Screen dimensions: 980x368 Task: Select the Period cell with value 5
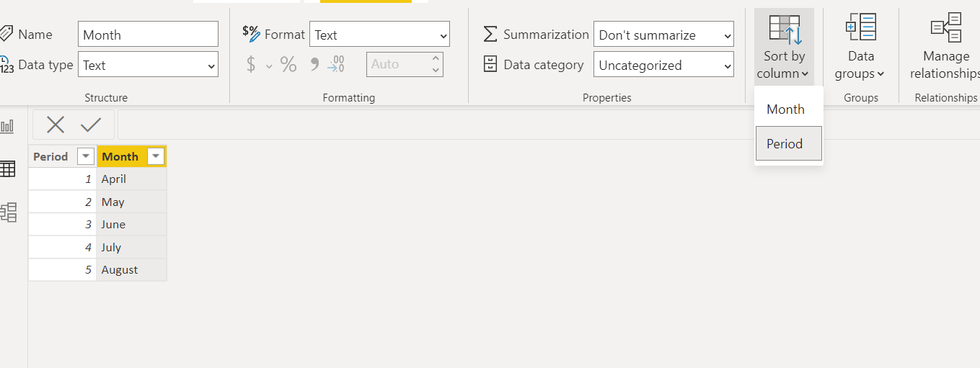[62, 269]
